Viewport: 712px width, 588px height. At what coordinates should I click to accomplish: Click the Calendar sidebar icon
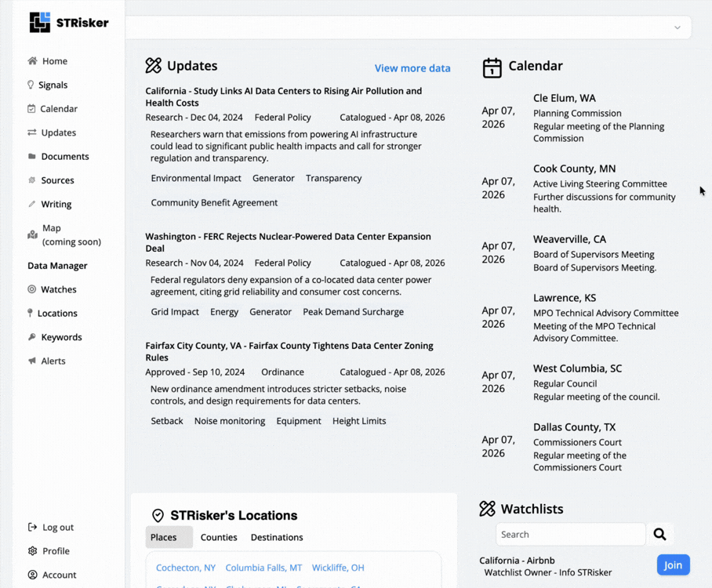pos(31,109)
